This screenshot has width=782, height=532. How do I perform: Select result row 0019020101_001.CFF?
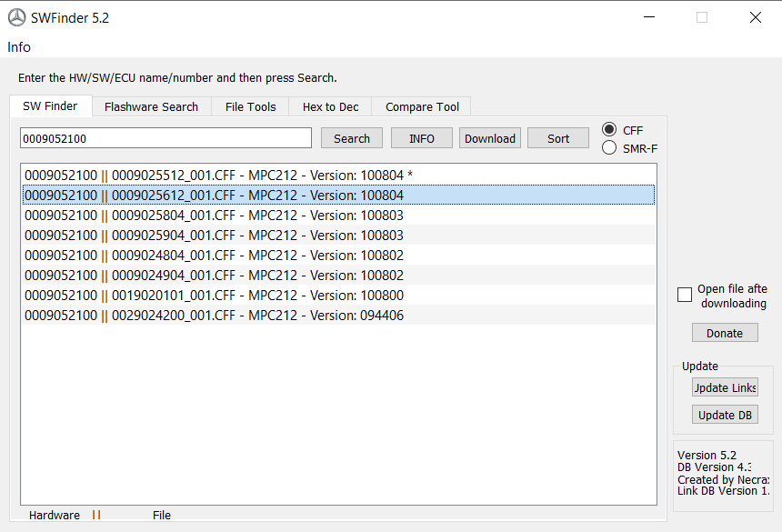(338, 295)
